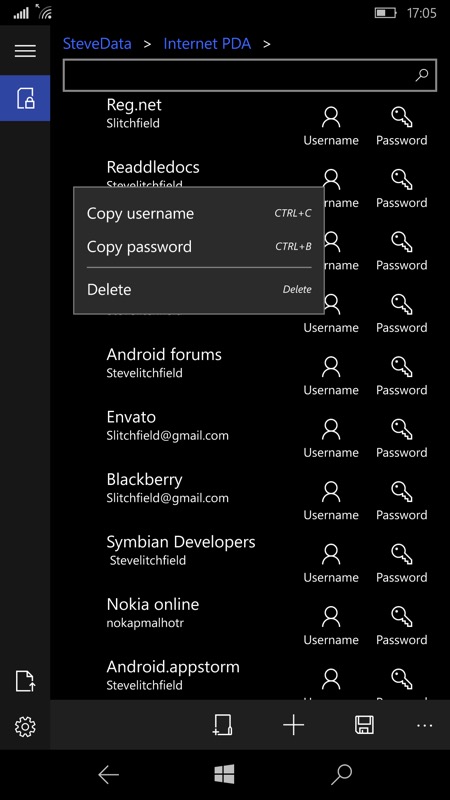The width and height of the screenshot is (450, 800).
Task: Click the new group icon in bottom bar
Action: (223, 725)
